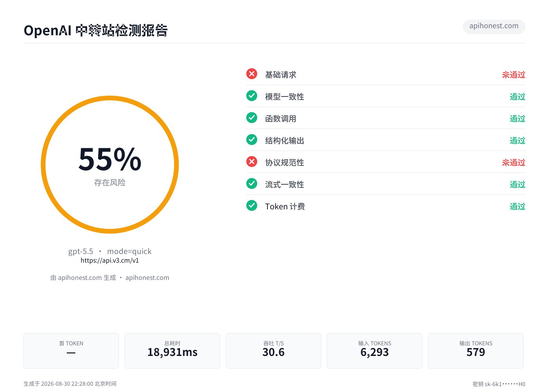Click the 未通过 status for 协议规范性

[x=513, y=162]
